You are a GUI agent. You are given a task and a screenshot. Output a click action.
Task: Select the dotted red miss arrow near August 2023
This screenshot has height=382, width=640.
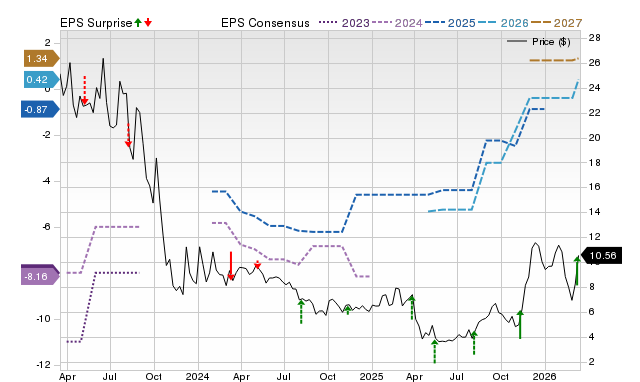tap(128, 135)
